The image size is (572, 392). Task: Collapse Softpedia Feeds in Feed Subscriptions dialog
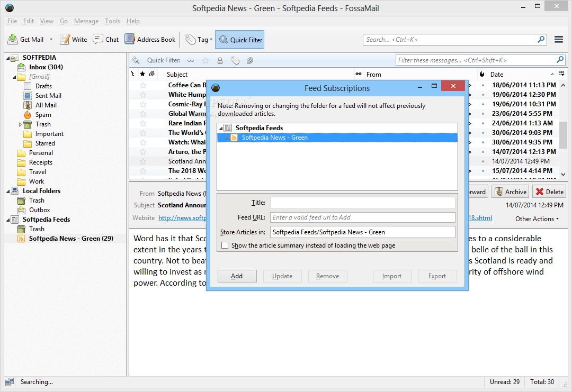tap(221, 128)
